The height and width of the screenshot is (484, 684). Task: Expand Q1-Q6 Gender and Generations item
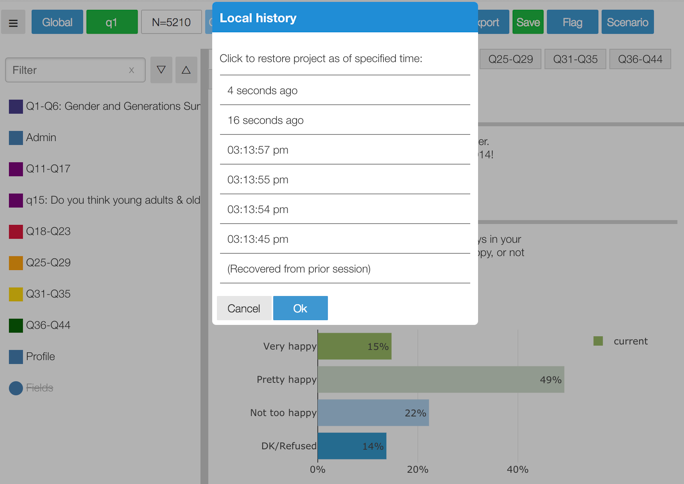[x=112, y=106]
